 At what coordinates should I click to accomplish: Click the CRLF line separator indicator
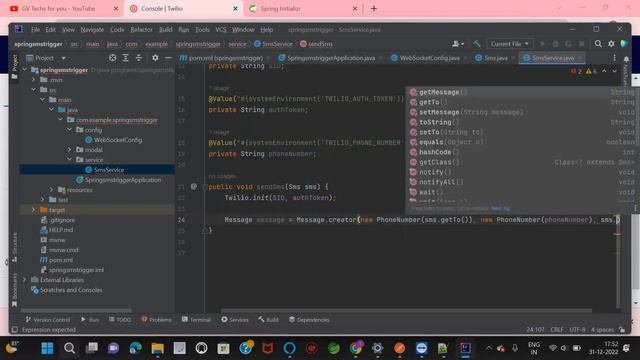click(557, 329)
